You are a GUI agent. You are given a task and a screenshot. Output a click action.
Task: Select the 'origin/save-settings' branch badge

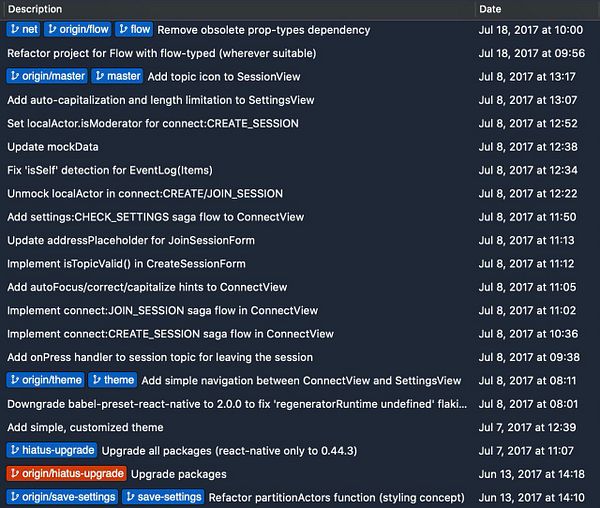click(x=62, y=497)
